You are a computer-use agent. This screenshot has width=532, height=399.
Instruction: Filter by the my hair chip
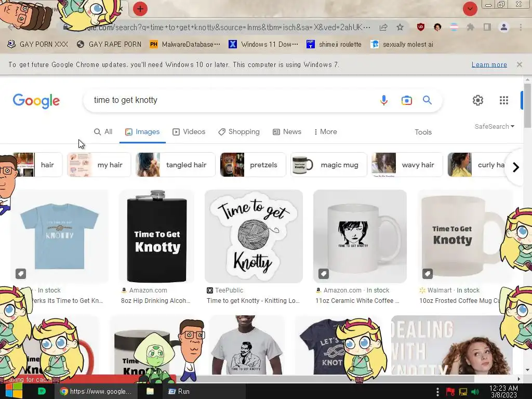[99, 165]
